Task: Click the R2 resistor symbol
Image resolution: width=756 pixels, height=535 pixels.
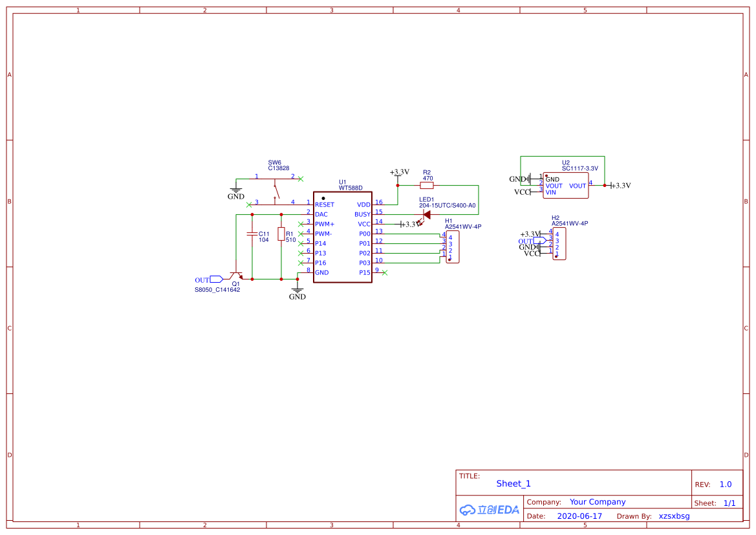Action: [427, 185]
